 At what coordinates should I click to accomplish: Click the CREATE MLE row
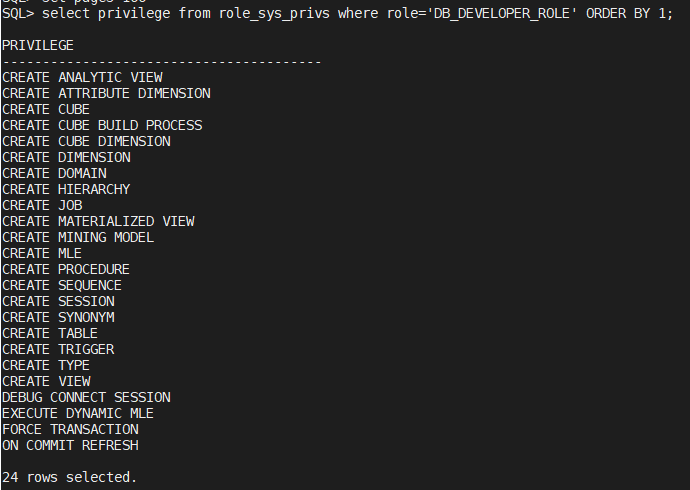(42, 253)
